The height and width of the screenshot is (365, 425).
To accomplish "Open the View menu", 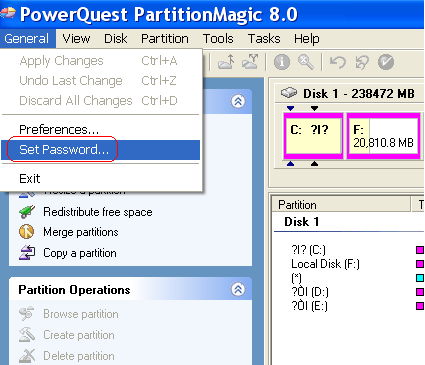I will point(76,39).
